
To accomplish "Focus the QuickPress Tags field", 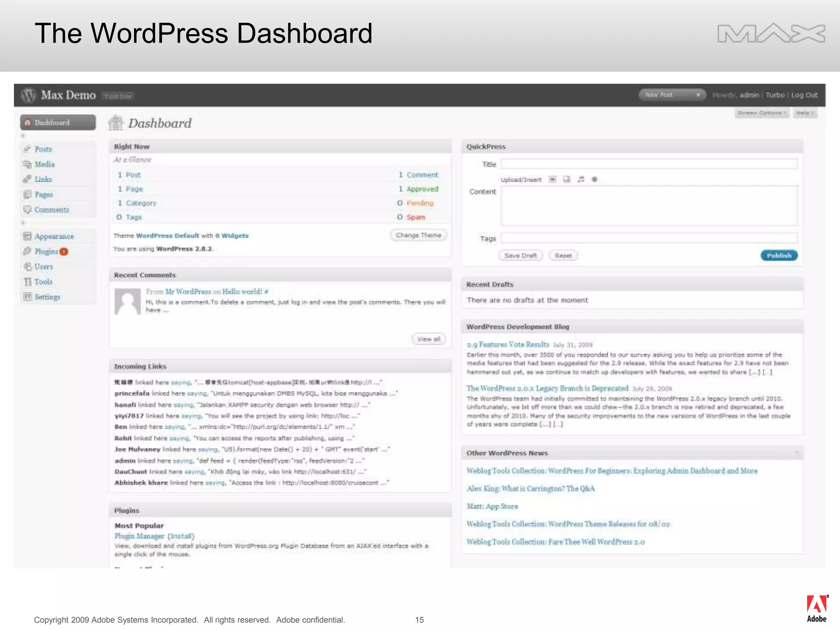I will 649,238.
